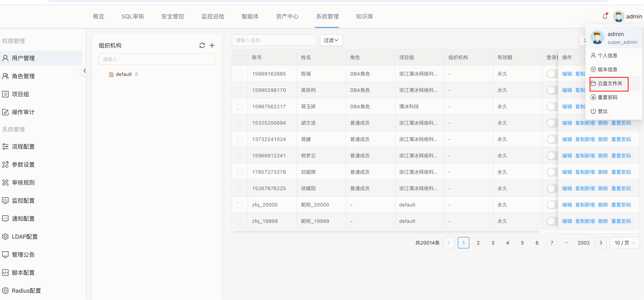Open 脚本配置 from sidebar
This screenshot has height=300, width=644.
[23, 273]
